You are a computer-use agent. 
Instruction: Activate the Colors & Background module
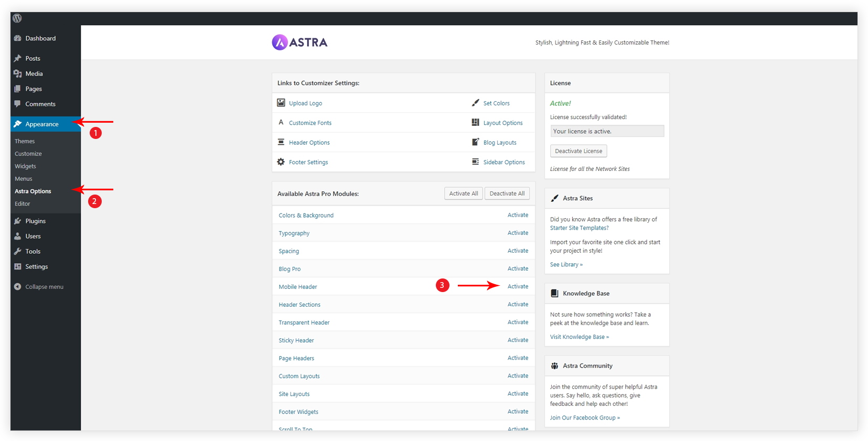click(x=518, y=215)
